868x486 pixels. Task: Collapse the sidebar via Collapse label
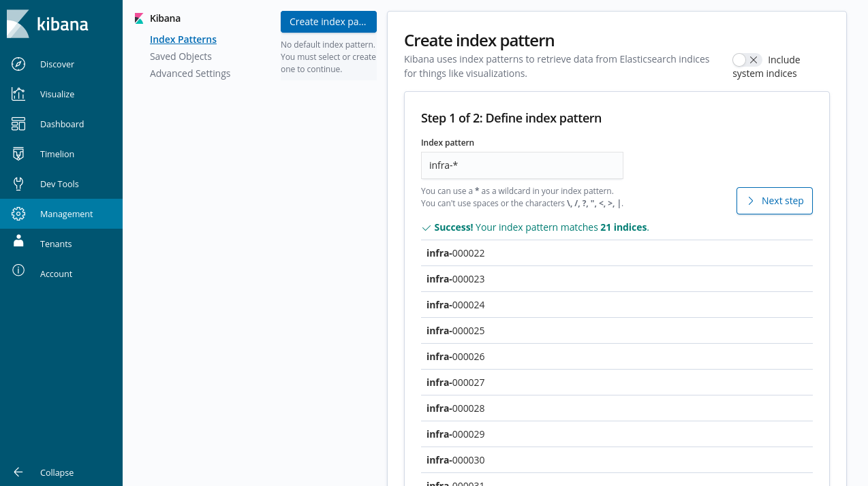coord(57,472)
